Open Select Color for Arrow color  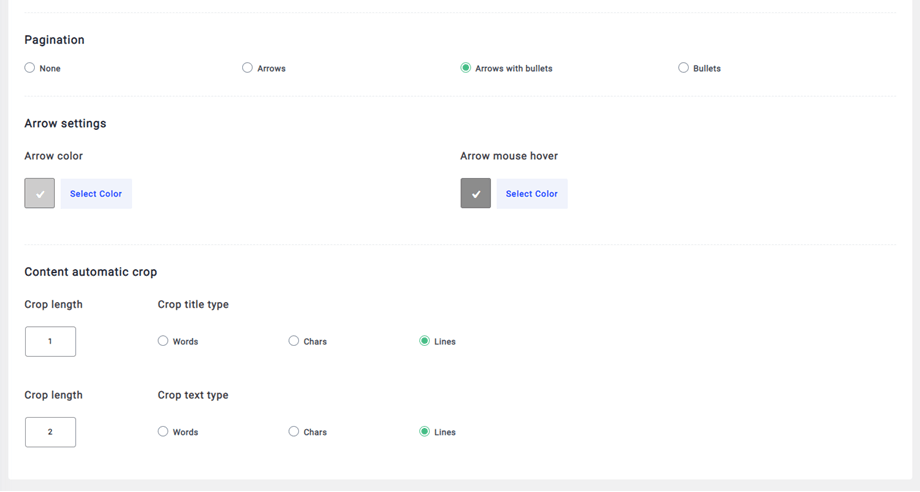[96, 194]
